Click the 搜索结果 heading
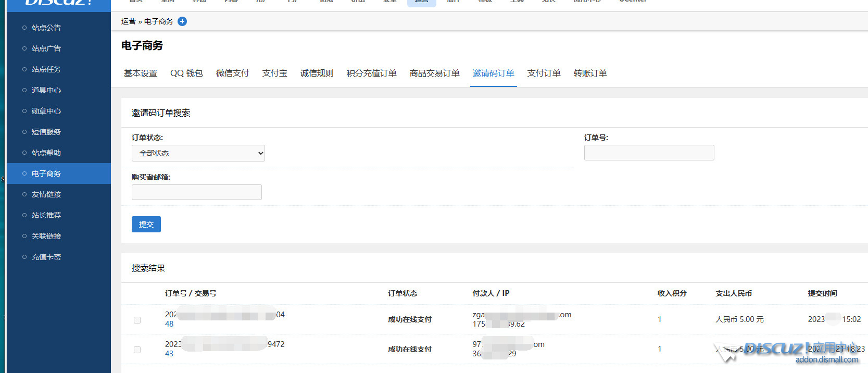This screenshot has height=373, width=868. pos(148,268)
